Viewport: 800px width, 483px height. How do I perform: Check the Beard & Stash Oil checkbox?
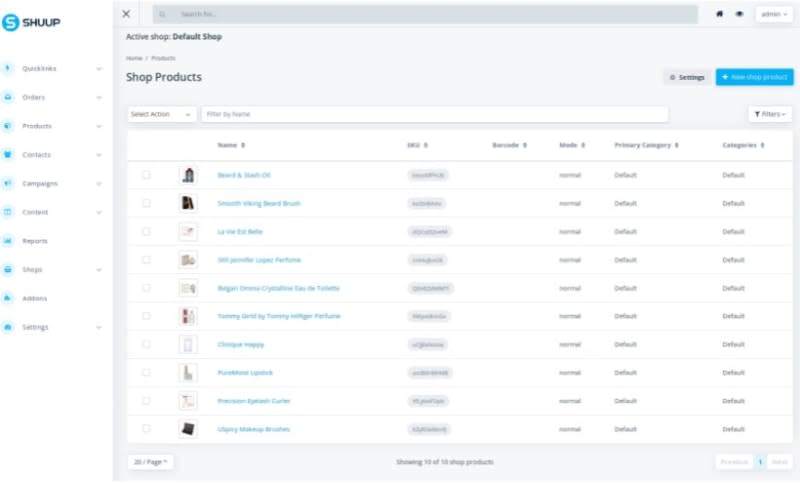[146, 175]
